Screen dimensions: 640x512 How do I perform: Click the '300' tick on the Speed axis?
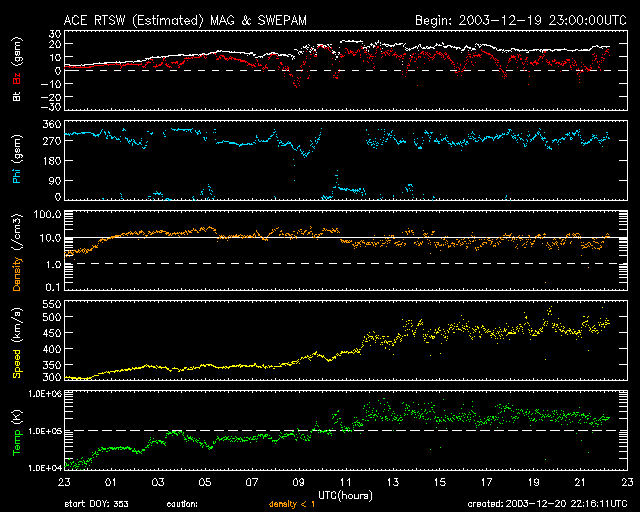(52, 377)
